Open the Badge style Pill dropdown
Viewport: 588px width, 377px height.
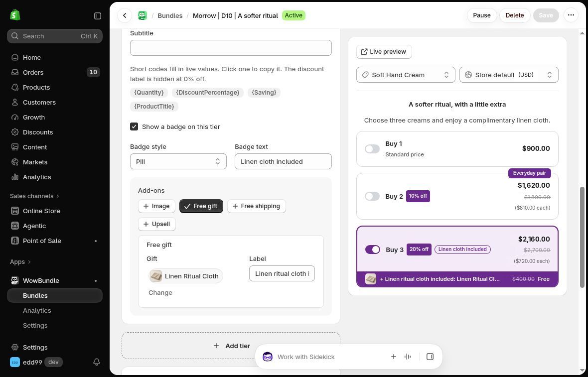point(178,161)
